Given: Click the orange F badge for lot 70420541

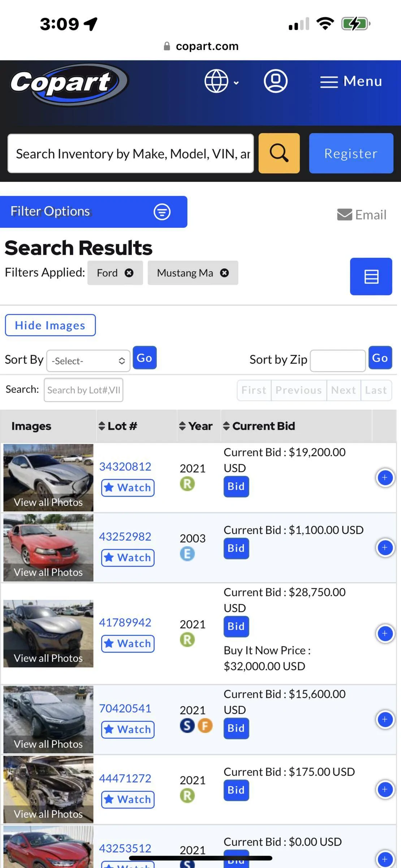Looking at the screenshot, I should tap(205, 726).
